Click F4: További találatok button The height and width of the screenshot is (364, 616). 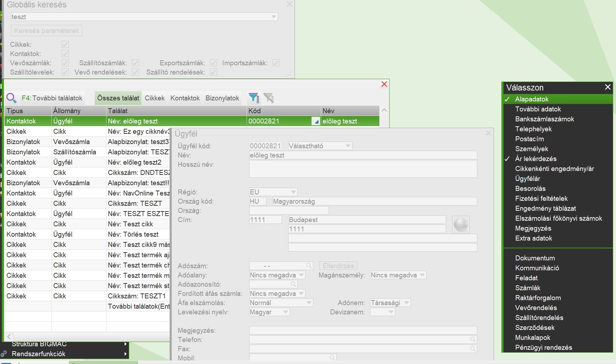coord(52,98)
